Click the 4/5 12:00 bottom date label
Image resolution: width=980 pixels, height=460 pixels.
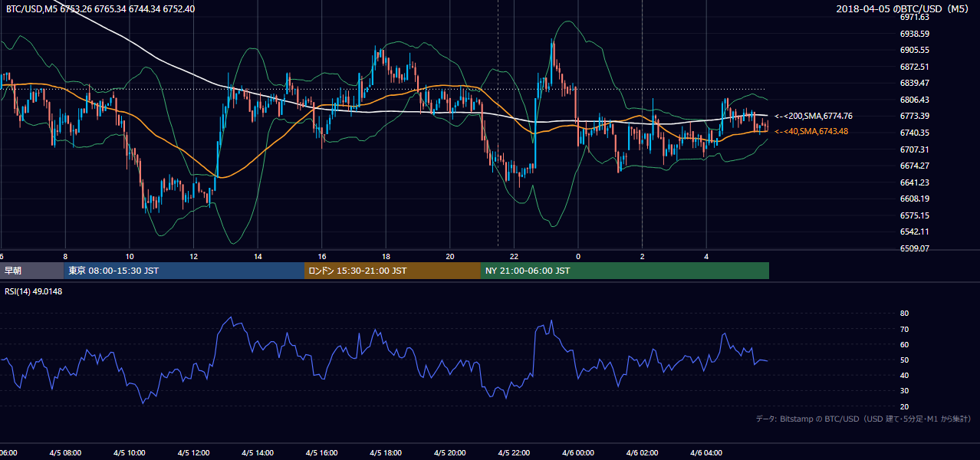[x=193, y=453]
